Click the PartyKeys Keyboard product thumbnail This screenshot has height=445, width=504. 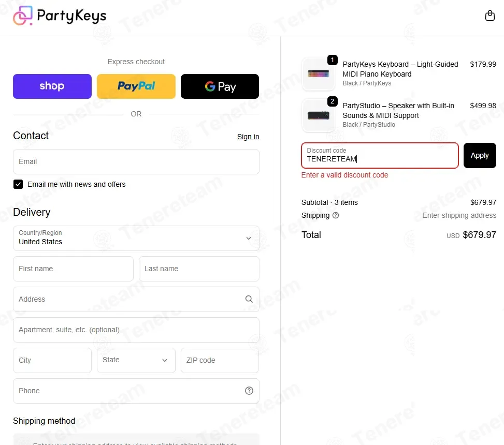[x=318, y=74]
